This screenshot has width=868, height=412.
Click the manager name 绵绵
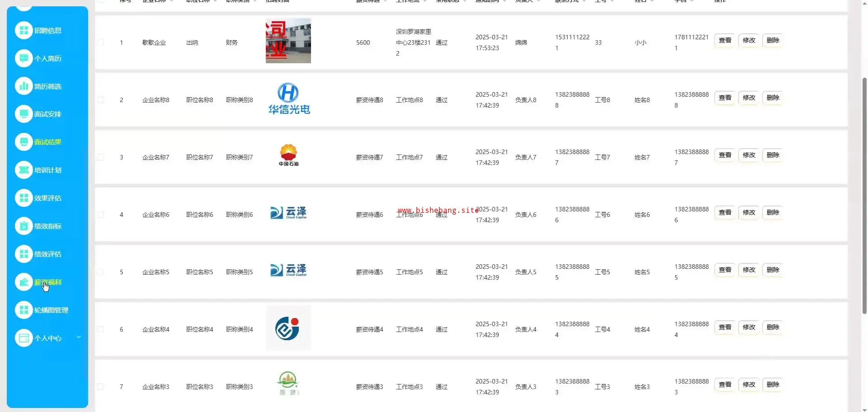pyautogui.click(x=521, y=42)
